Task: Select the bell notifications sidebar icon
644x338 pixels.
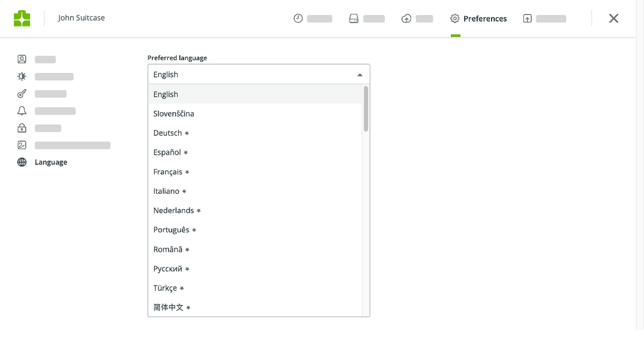Action: (x=22, y=111)
